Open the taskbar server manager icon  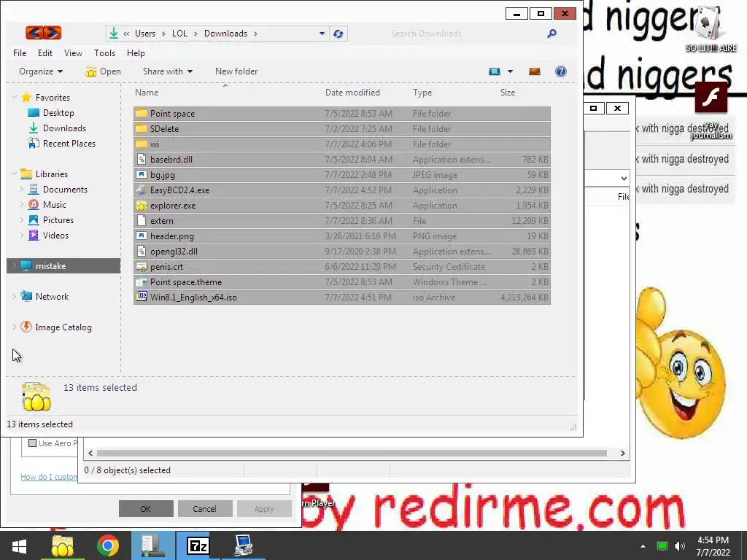152,545
